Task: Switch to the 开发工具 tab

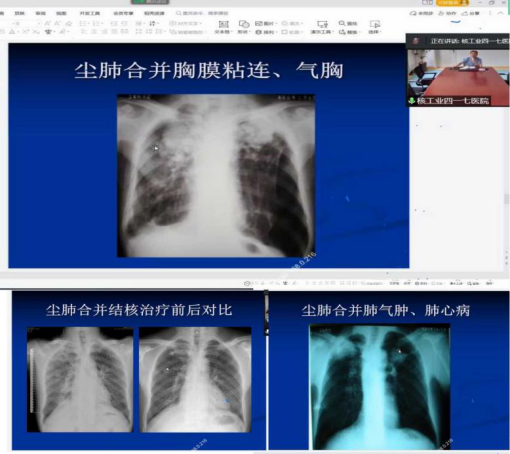Action: click(x=89, y=13)
